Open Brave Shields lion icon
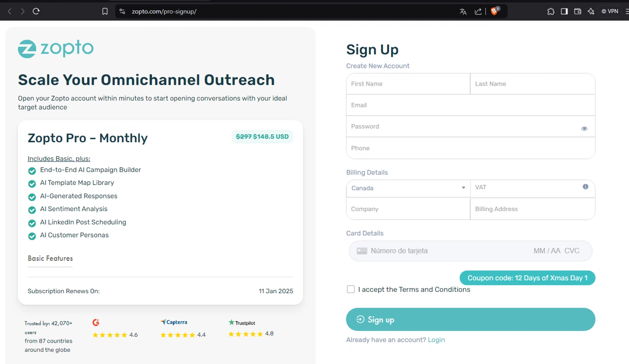 [495, 11]
